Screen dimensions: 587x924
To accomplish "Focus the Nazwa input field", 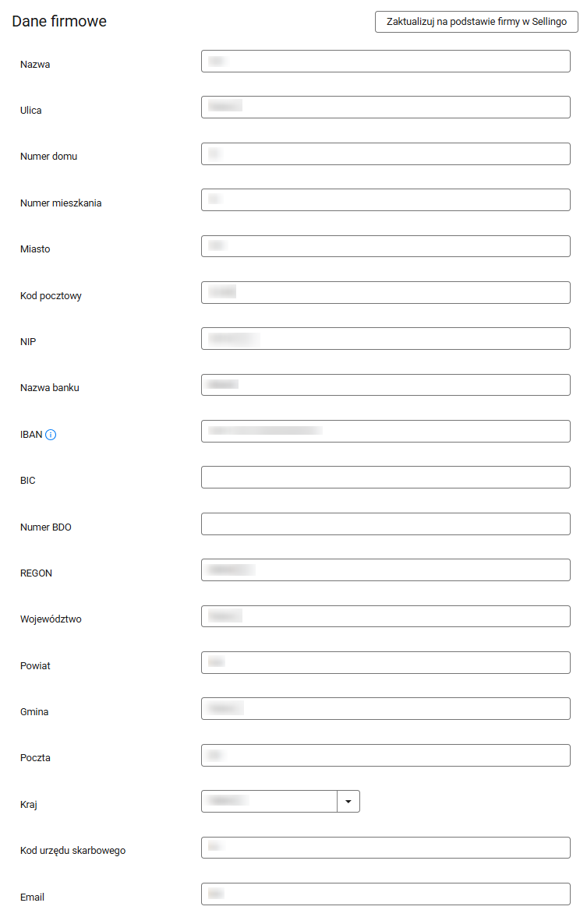I will coord(385,62).
